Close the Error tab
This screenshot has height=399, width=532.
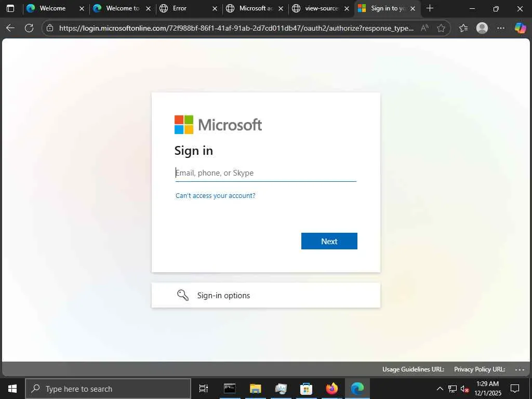215,9
